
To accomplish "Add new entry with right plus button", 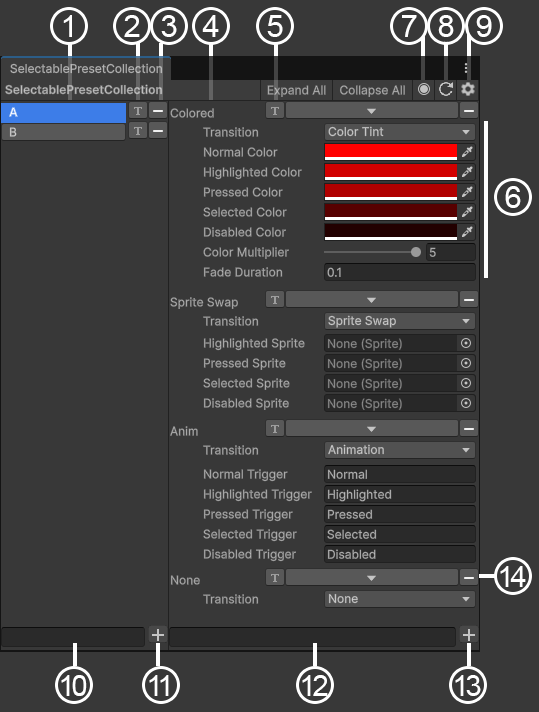I will [x=469, y=635].
